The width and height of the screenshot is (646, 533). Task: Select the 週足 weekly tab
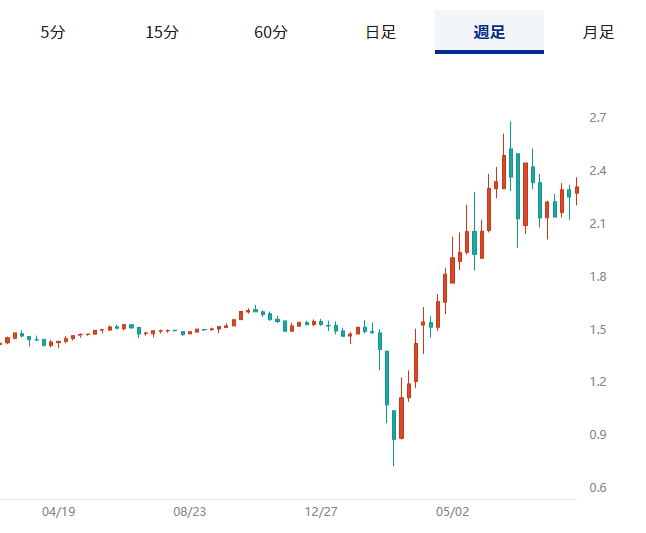pyautogui.click(x=489, y=32)
